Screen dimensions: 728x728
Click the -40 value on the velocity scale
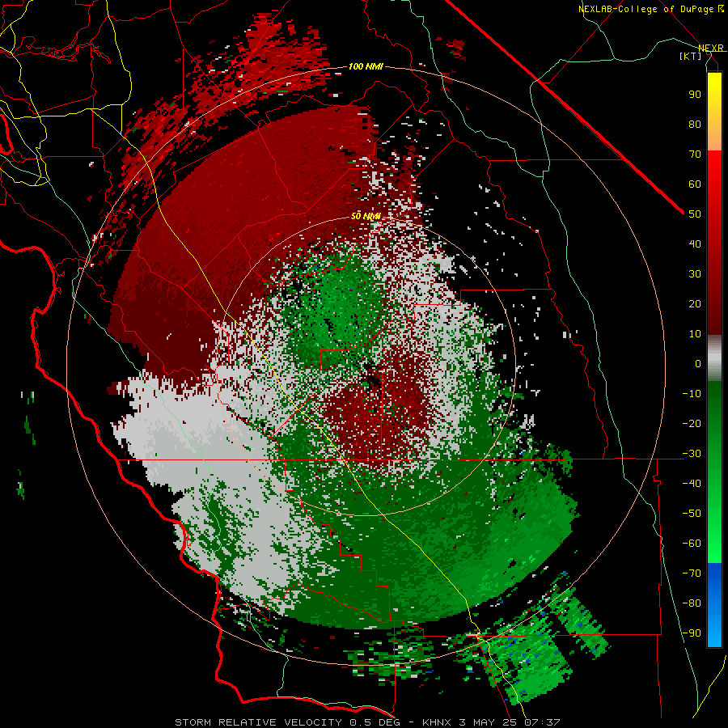click(x=692, y=484)
